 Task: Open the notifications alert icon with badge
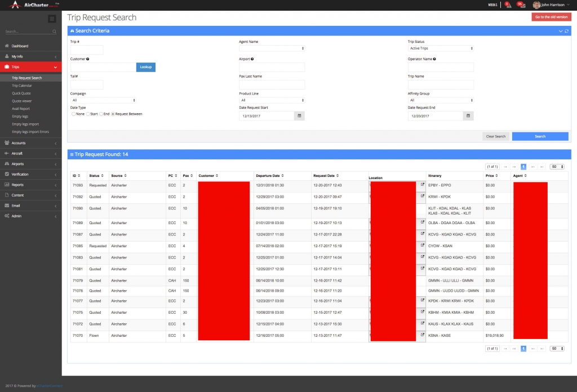pos(507,5)
